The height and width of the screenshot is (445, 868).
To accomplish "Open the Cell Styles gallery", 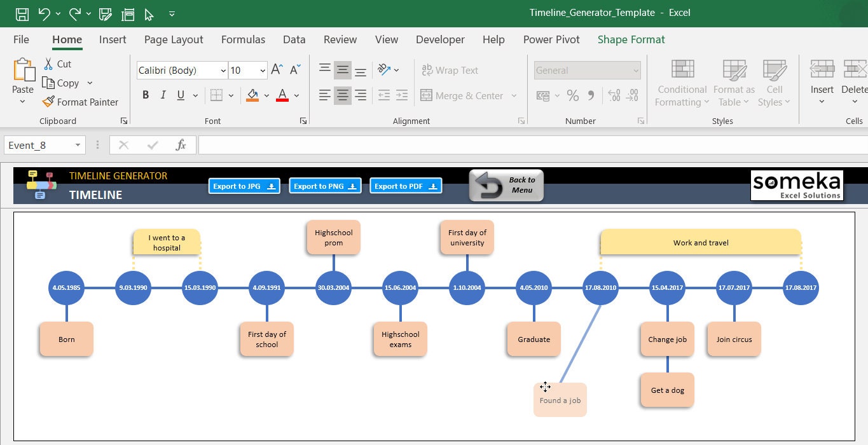I will [x=775, y=83].
